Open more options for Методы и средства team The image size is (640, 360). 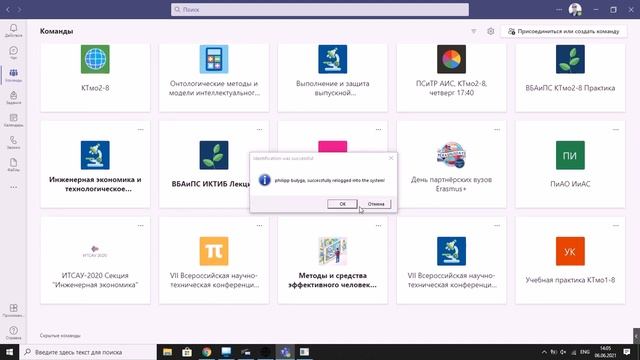click(378, 225)
